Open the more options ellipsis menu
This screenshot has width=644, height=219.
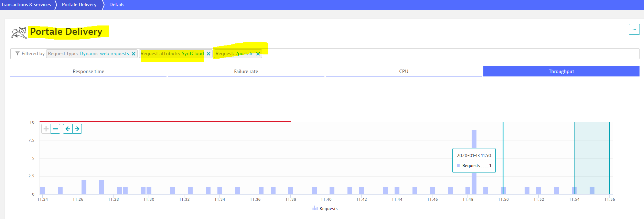634,29
